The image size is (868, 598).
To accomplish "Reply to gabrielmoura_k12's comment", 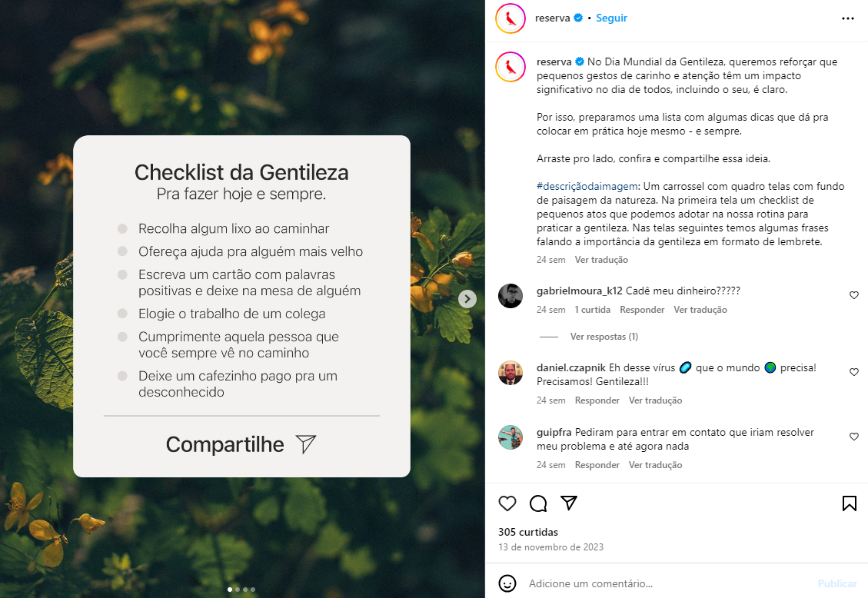I will point(642,310).
